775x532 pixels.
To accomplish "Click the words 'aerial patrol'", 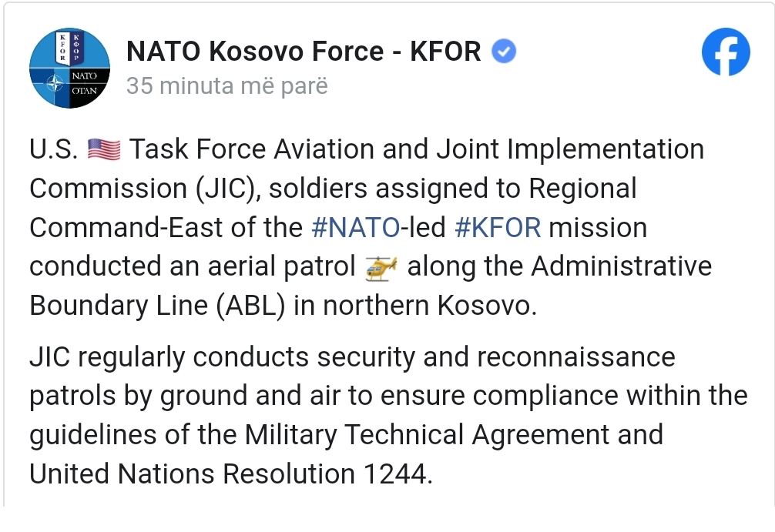I will coord(281,267).
